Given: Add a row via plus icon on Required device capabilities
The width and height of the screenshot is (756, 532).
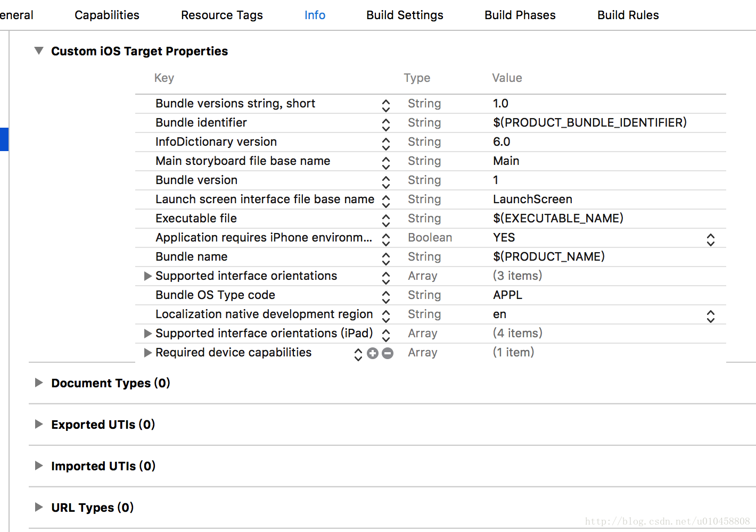Looking at the screenshot, I should pos(373,353).
